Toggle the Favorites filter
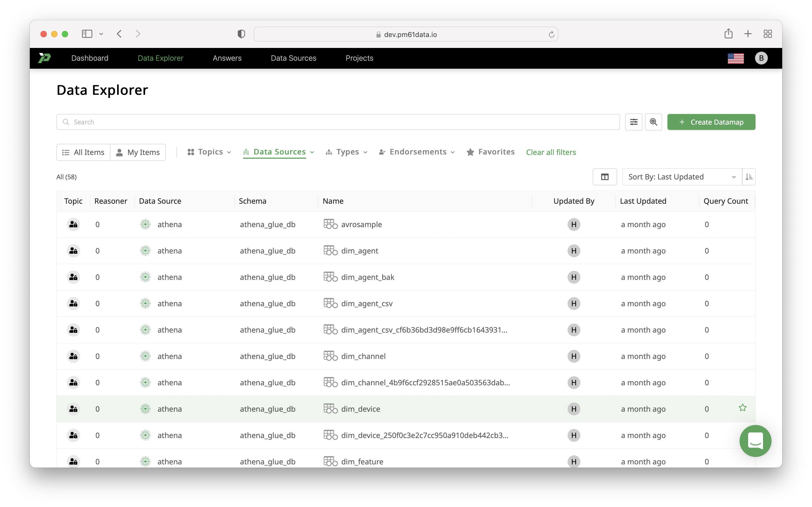The width and height of the screenshot is (812, 507). pos(490,152)
